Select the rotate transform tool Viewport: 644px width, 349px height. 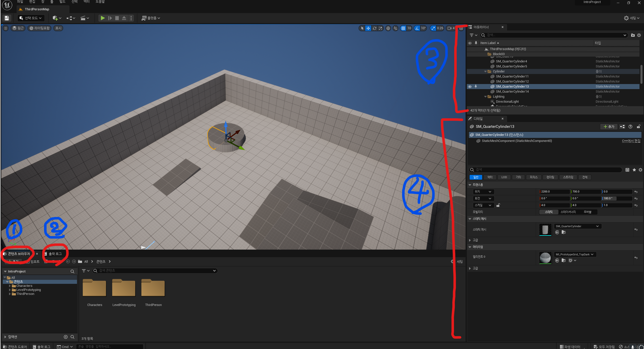374,28
